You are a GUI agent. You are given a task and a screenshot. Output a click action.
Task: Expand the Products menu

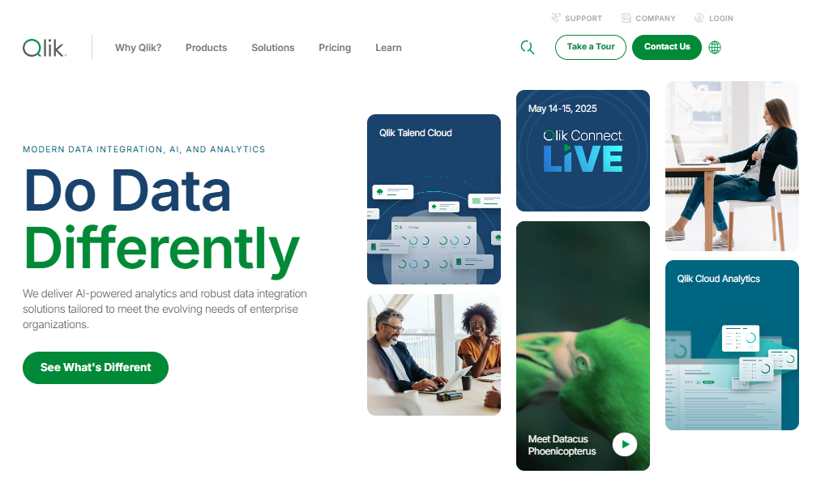pyautogui.click(x=206, y=48)
